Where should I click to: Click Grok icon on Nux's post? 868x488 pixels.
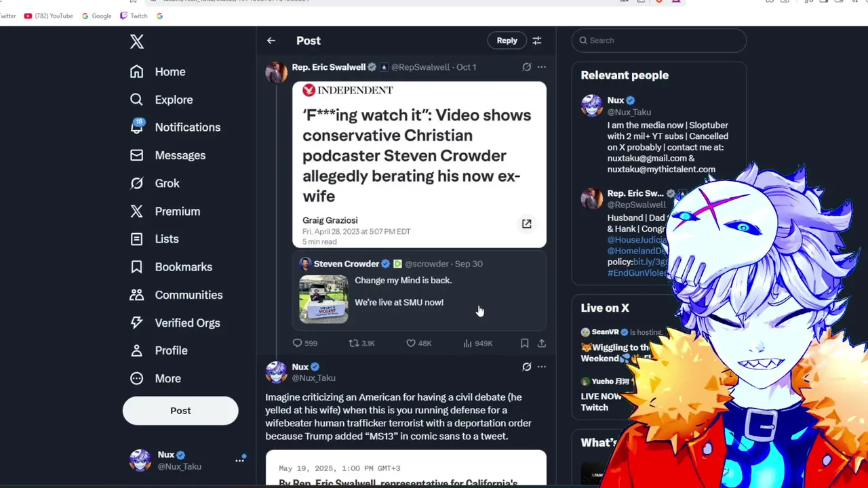pyautogui.click(x=526, y=367)
